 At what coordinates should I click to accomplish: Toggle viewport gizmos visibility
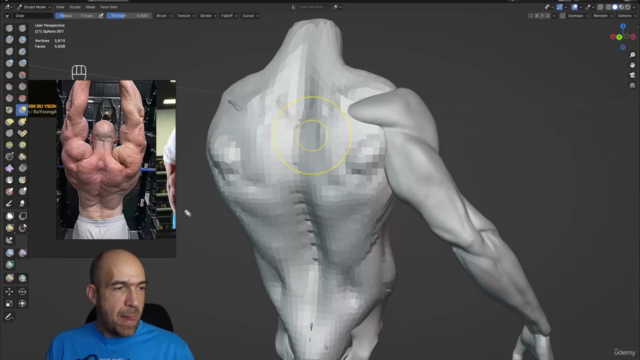[x=560, y=7]
